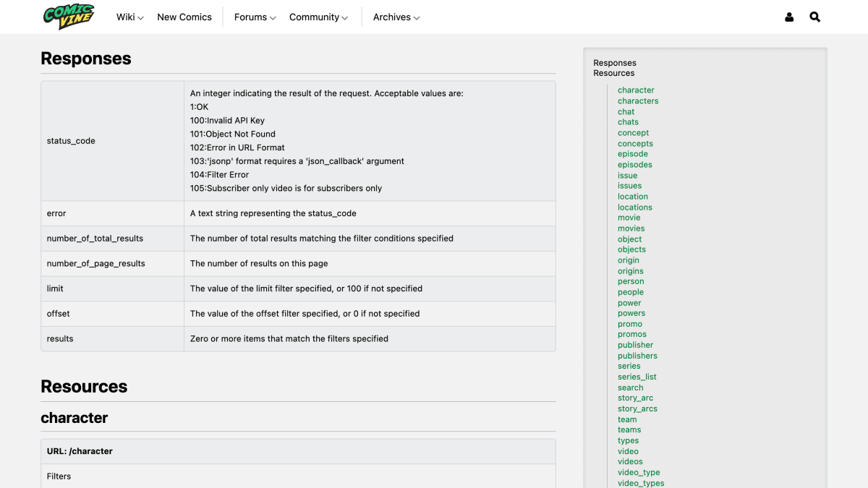Jump to episode in sidebar
Image resolution: width=868 pixels, height=488 pixels.
[633, 154]
